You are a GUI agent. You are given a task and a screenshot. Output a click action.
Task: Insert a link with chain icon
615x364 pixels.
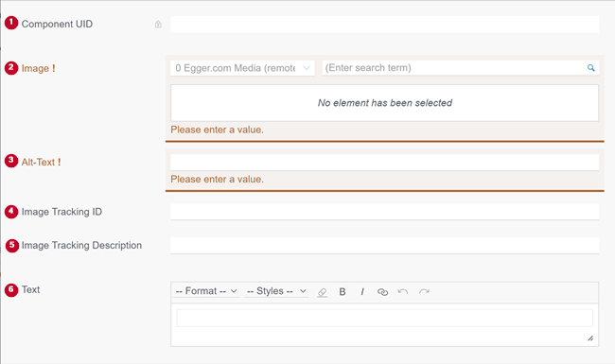(382, 292)
